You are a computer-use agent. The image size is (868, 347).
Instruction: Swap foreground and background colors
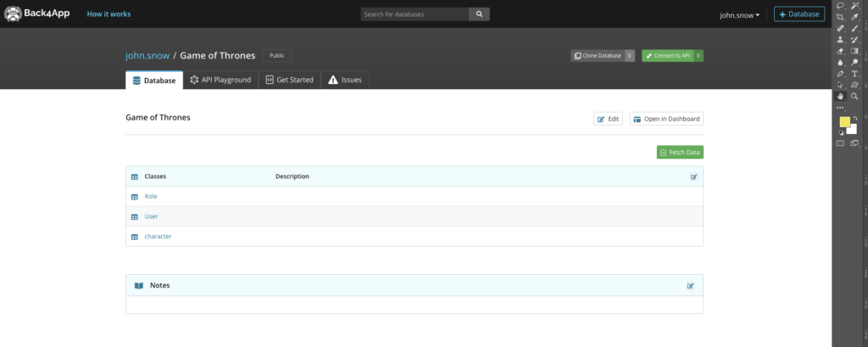pyautogui.click(x=856, y=118)
